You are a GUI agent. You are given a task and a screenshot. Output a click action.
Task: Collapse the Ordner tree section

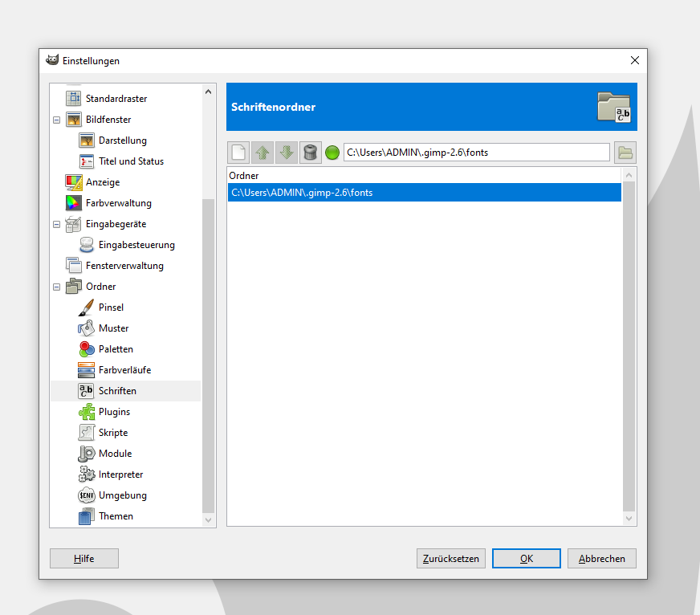57,287
